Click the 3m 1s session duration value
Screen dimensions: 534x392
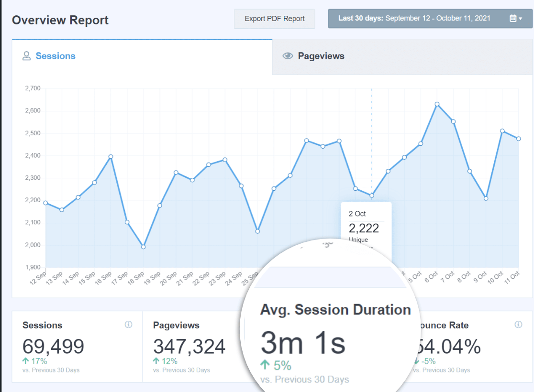point(303,343)
